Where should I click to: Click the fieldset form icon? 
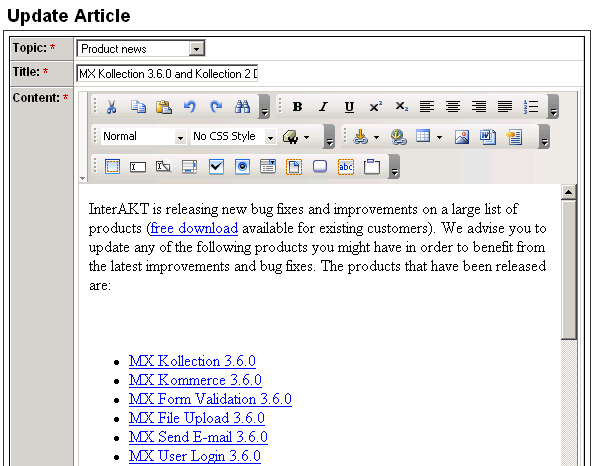tap(372, 167)
